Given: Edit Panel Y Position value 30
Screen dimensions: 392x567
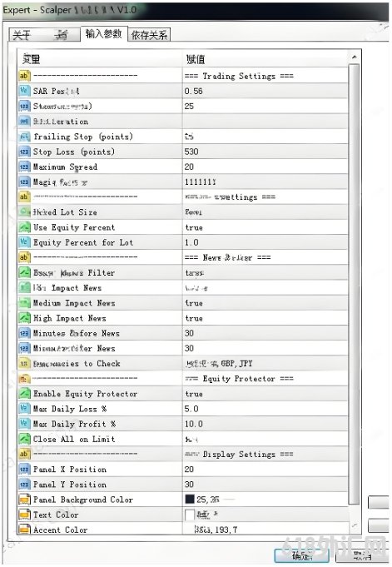Looking at the screenshot, I should [x=265, y=485].
